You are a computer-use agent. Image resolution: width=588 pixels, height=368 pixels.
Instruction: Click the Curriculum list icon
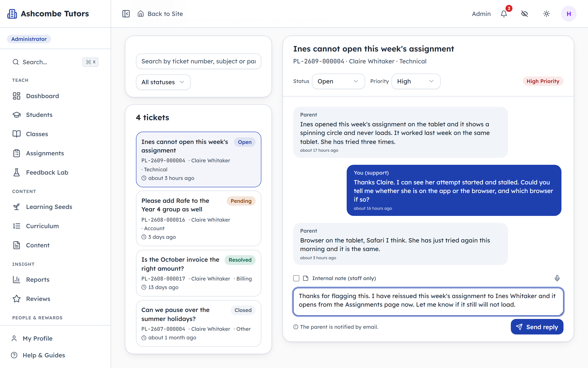17,226
